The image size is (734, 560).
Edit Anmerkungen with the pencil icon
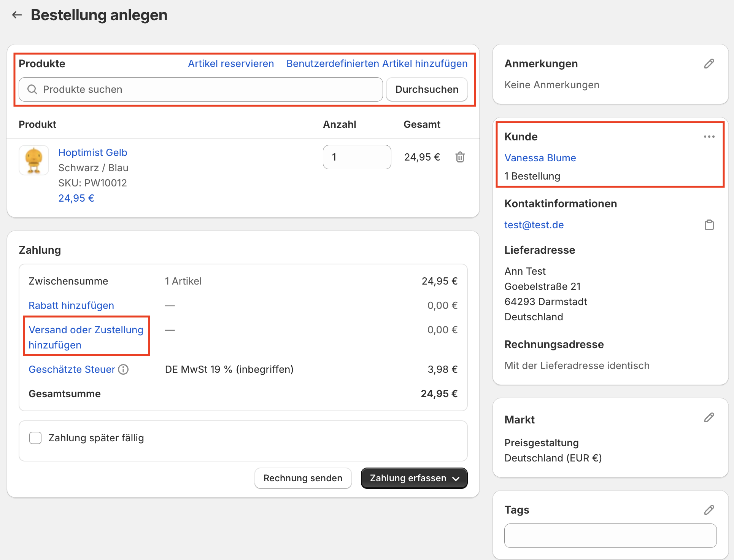pyautogui.click(x=709, y=64)
